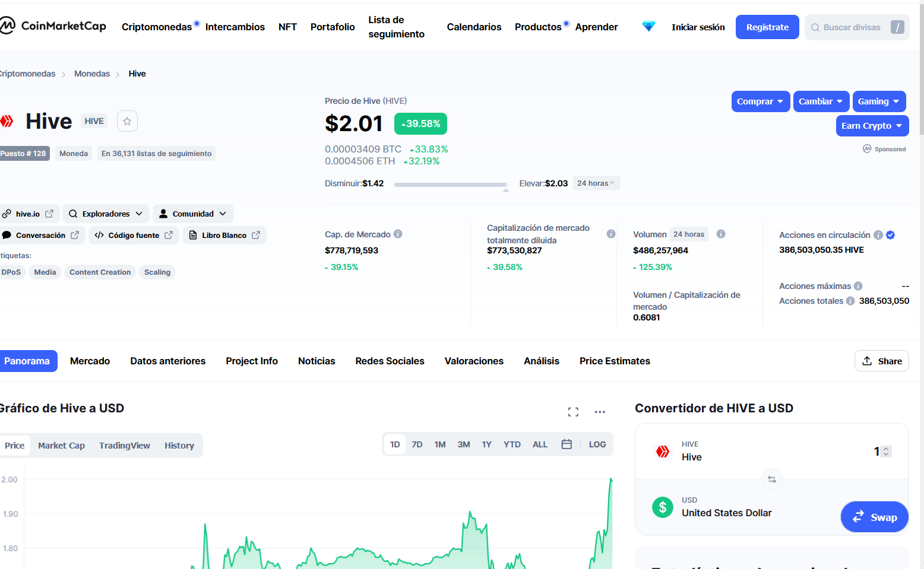The width and height of the screenshot is (924, 569).
Task: Open the Cambiar dropdown
Action: tap(821, 101)
